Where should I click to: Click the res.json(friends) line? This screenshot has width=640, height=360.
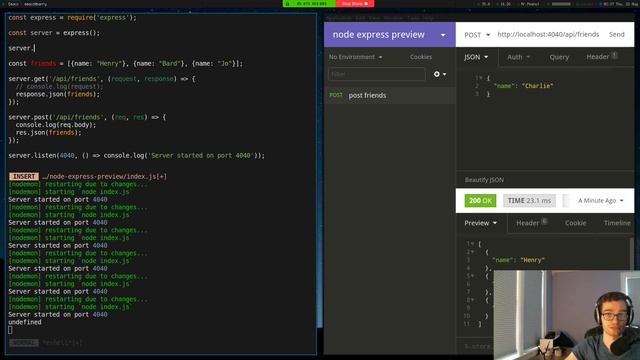(48, 133)
